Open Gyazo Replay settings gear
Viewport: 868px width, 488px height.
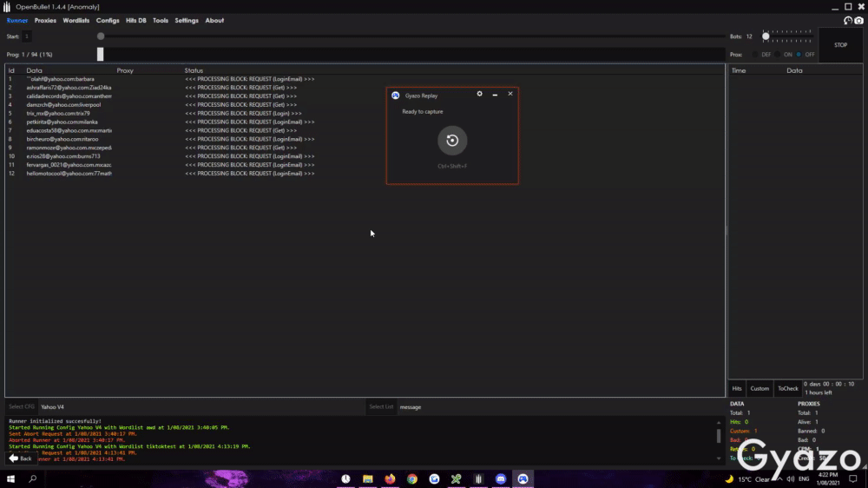pyautogui.click(x=479, y=94)
